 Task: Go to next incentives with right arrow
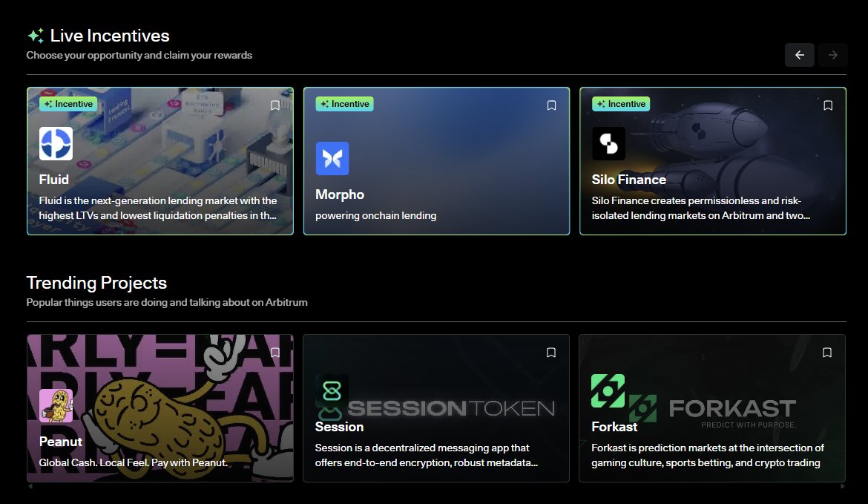click(x=832, y=55)
